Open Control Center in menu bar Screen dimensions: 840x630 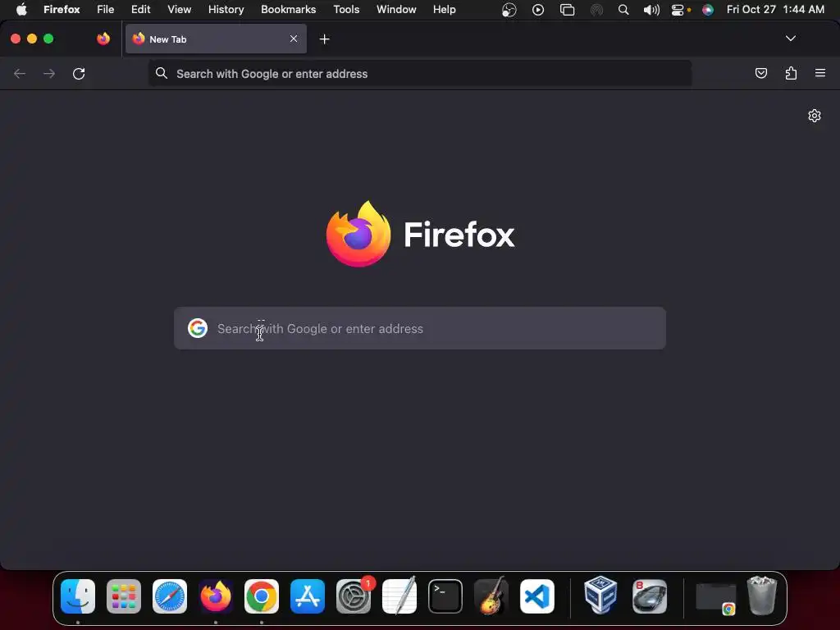(678, 10)
